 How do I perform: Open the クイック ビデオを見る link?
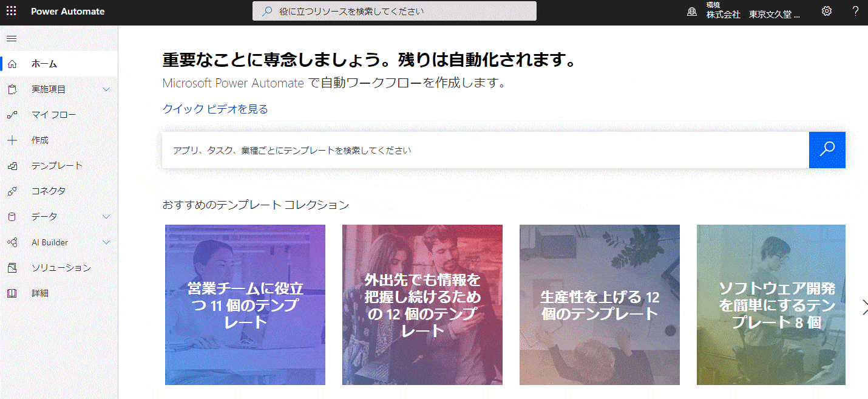pos(215,109)
